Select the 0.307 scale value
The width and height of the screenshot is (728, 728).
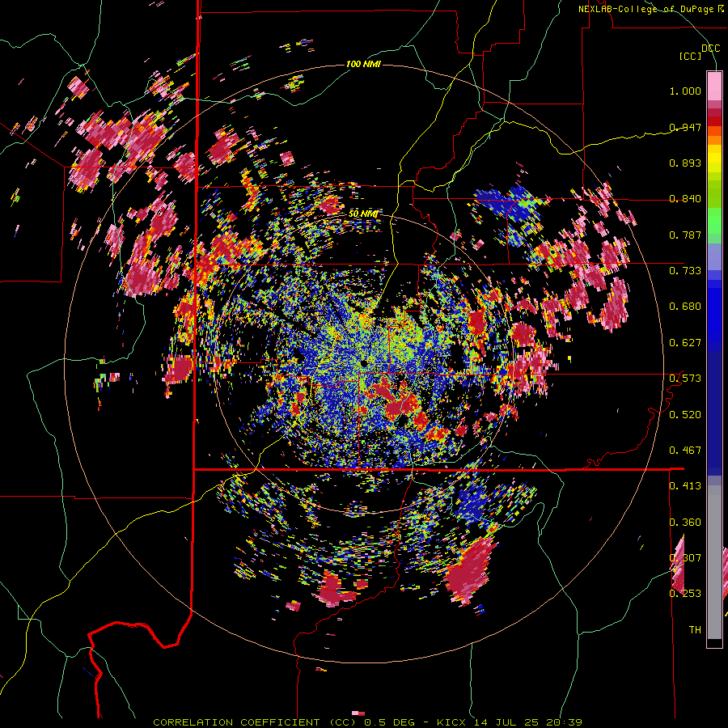tap(685, 558)
